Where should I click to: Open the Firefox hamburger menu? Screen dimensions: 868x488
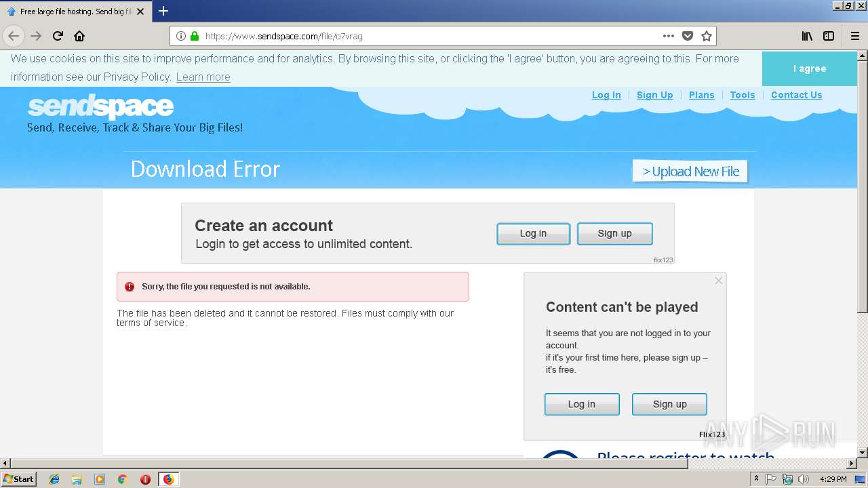coord(855,36)
